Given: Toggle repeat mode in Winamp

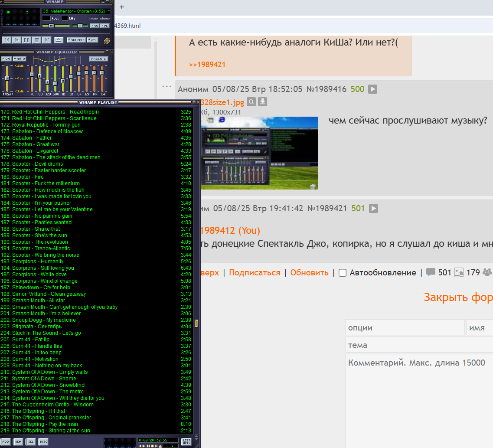Looking at the screenshot, I should point(93,40).
